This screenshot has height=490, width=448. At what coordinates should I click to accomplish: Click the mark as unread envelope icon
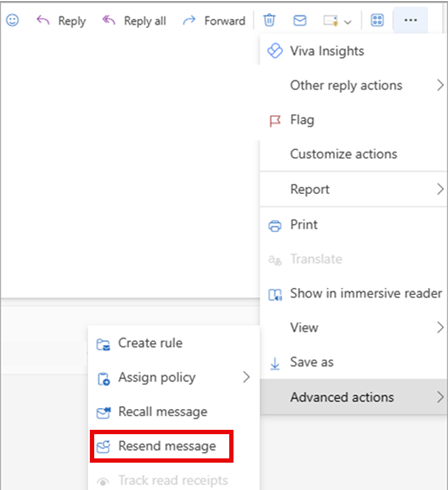[300, 21]
